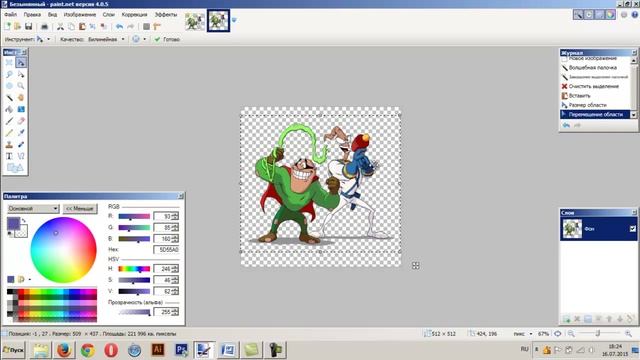
Task: Toggle the Colors window button at top right
Action: click(610, 15)
